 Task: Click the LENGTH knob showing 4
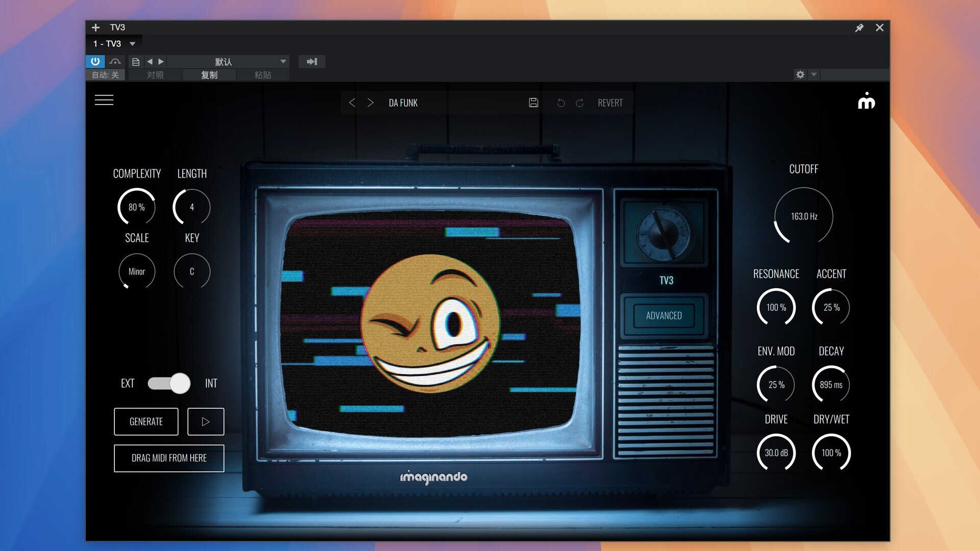[192, 207]
